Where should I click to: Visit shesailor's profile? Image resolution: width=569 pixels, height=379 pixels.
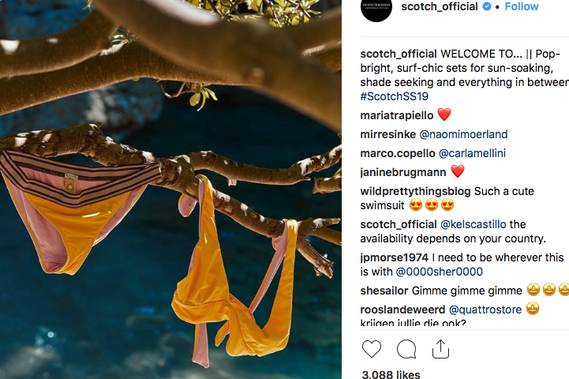pyautogui.click(x=384, y=290)
